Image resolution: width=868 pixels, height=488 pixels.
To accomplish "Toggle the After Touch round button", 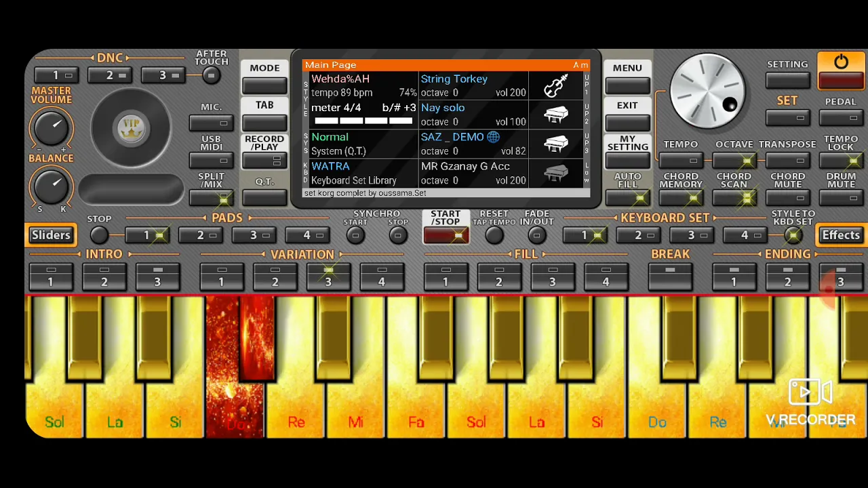I will (x=211, y=75).
